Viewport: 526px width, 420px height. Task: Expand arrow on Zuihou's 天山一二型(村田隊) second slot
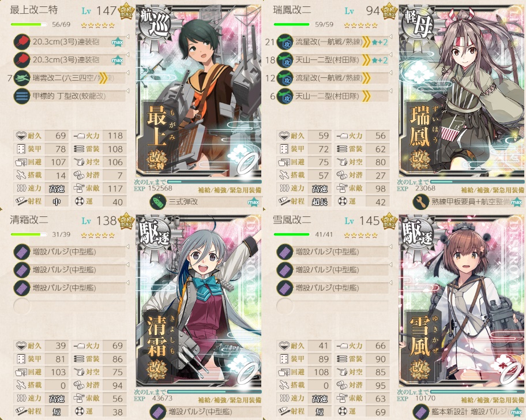391,55
